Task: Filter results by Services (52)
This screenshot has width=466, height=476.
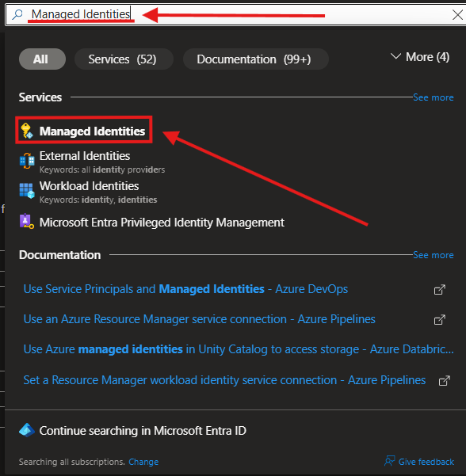Action: click(124, 59)
